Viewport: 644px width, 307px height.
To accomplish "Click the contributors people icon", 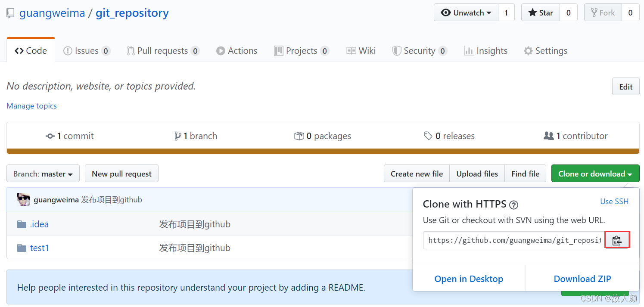I will click(x=548, y=136).
